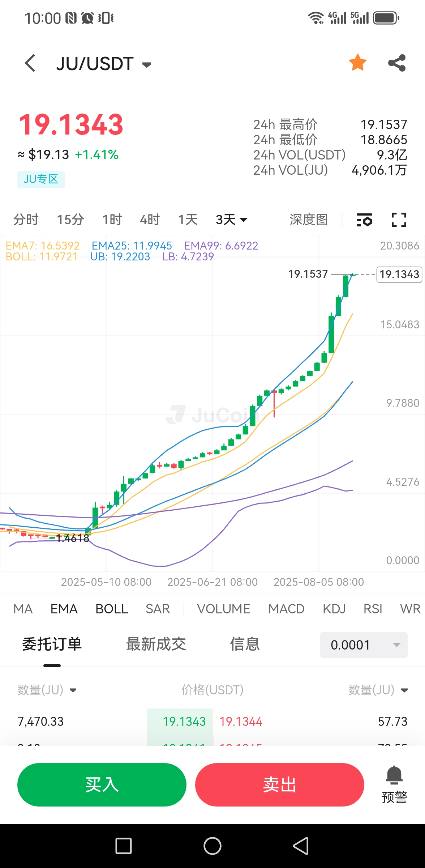Viewport: 425px width, 868px height.
Task: Open the share icon
Action: pos(397,63)
